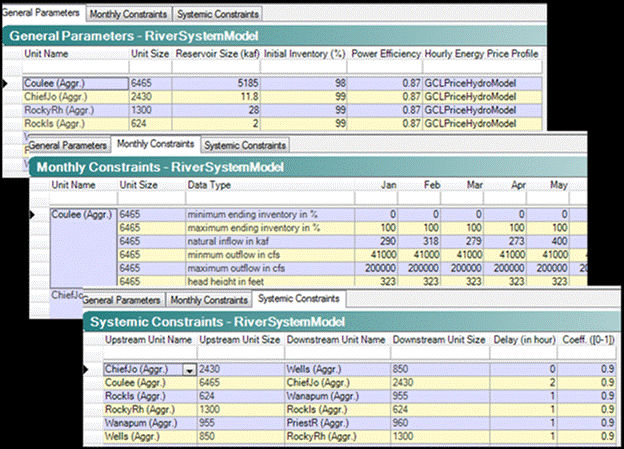The width and height of the screenshot is (624, 449).
Task: Select 'minimum ending inventory in %' row
Action: point(352,215)
